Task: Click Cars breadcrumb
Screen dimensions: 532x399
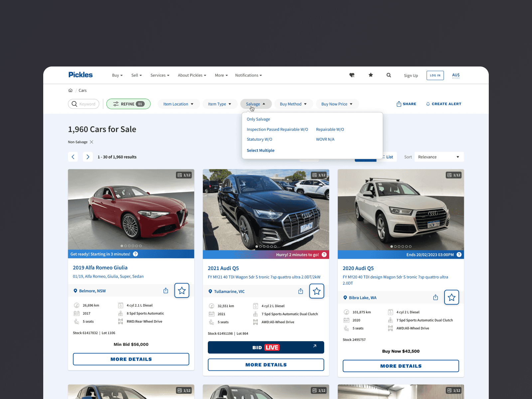Action: click(82, 90)
